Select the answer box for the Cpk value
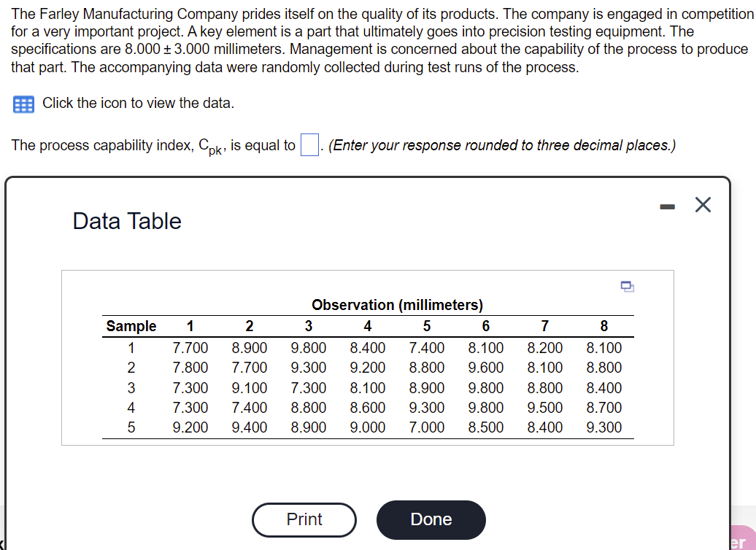756x550 pixels. click(x=309, y=144)
